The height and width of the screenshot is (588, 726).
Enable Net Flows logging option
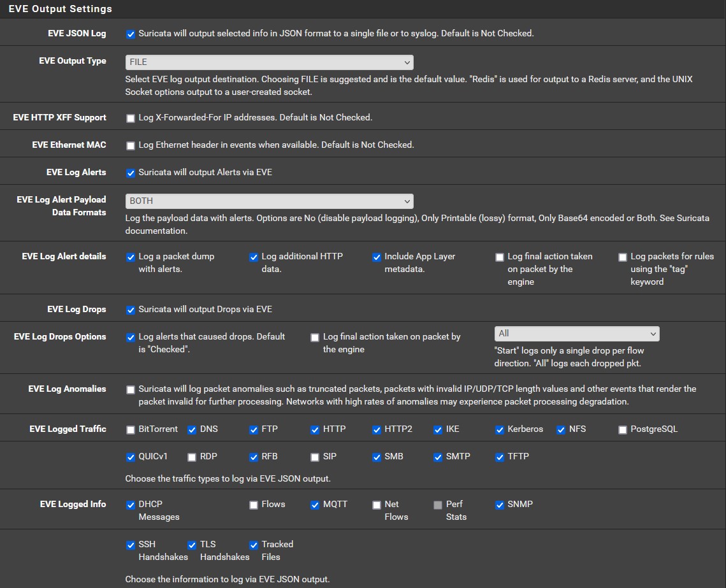(376, 505)
